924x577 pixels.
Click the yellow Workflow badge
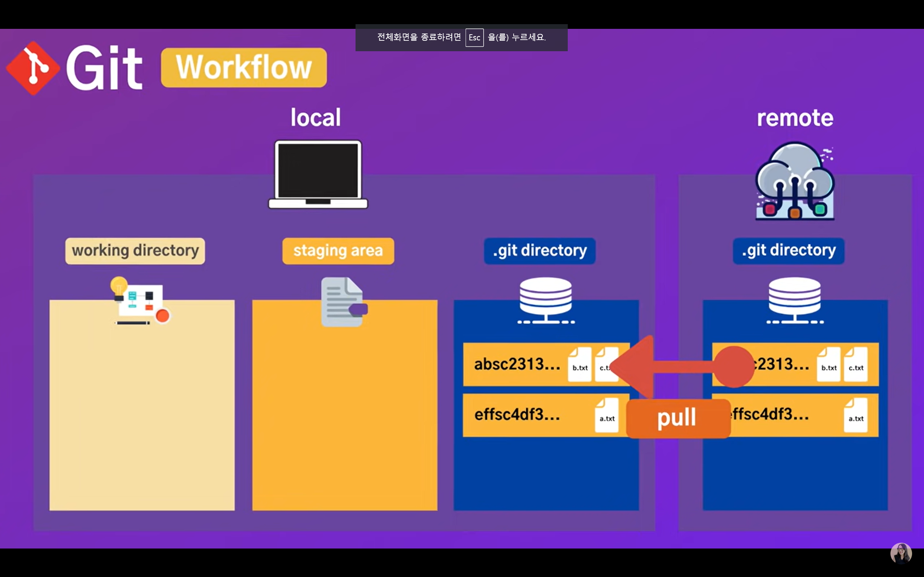click(244, 68)
